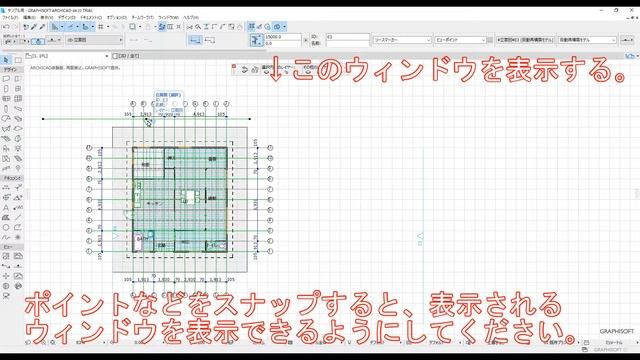Select the Circle/Arc tool in the toolbox

6,227
